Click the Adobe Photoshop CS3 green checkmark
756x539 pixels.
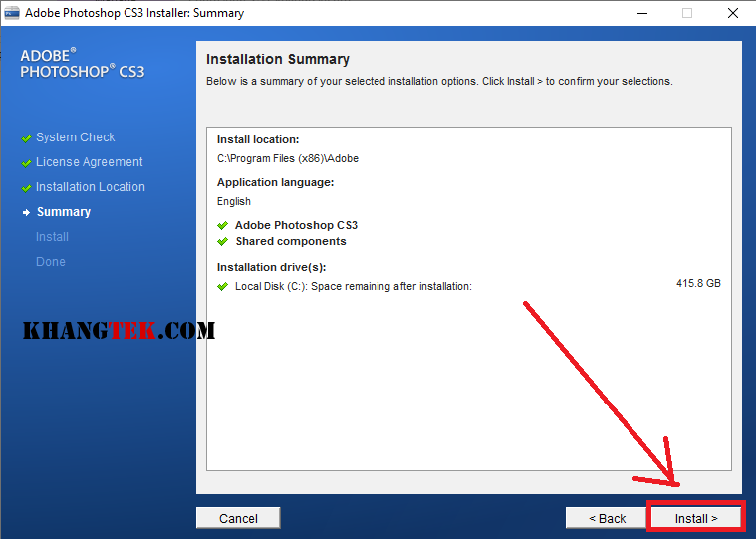click(223, 226)
